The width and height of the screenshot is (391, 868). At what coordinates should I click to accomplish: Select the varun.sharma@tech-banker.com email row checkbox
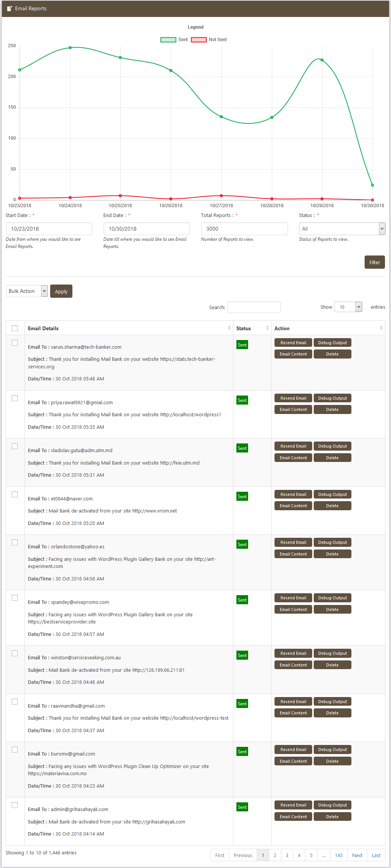tap(15, 343)
